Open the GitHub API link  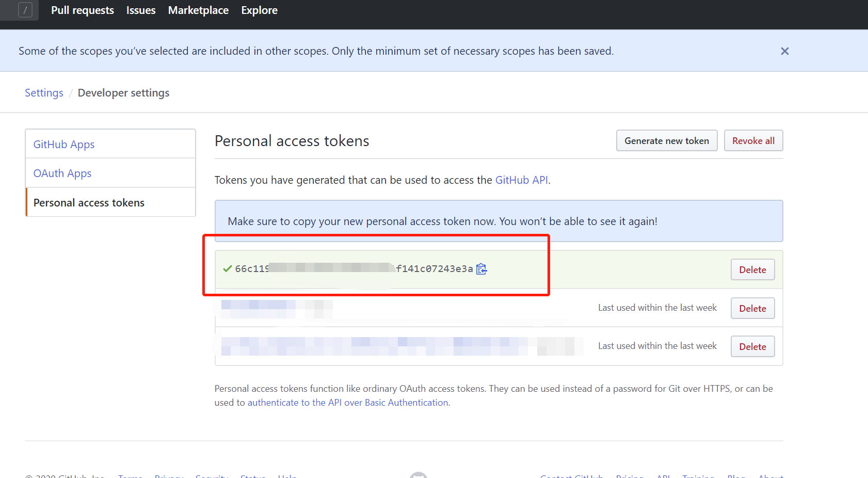(522, 180)
